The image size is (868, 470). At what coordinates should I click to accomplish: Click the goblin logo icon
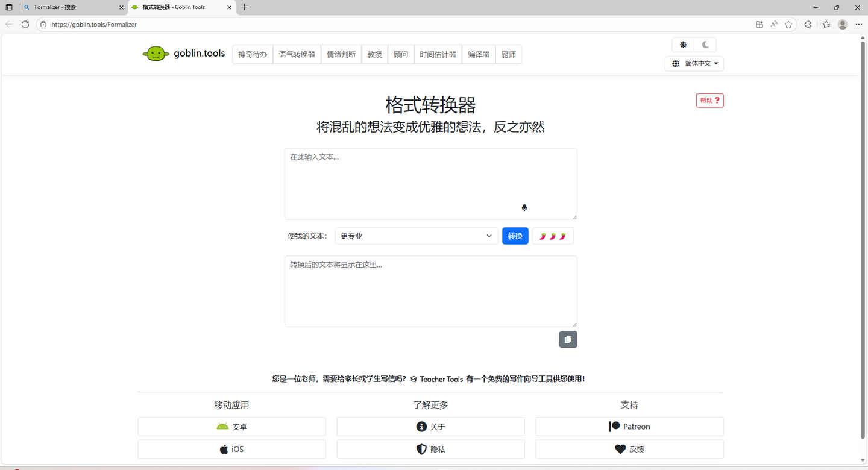tap(156, 54)
